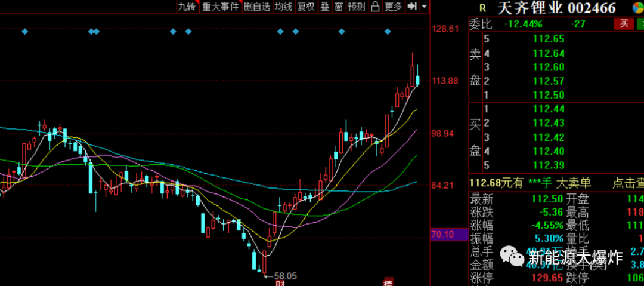
Task: Toggle the 均线 moving averages
Action: [284, 6]
